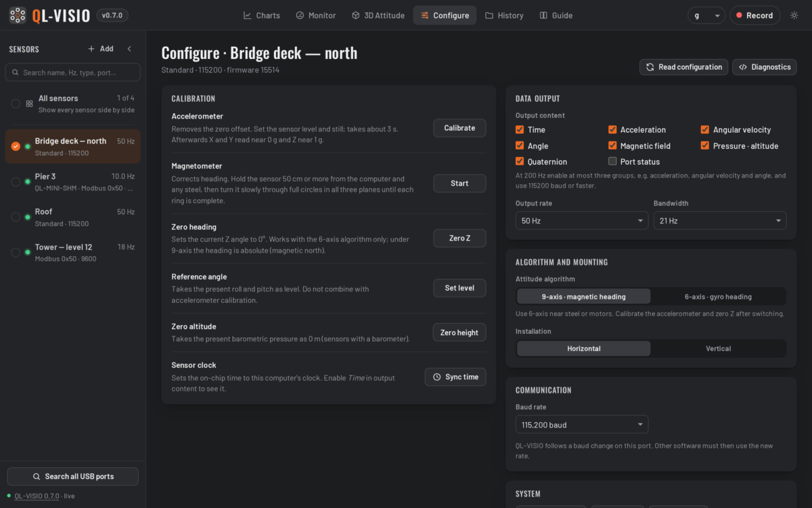Select the All sensors radio circle

[x=16, y=104]
